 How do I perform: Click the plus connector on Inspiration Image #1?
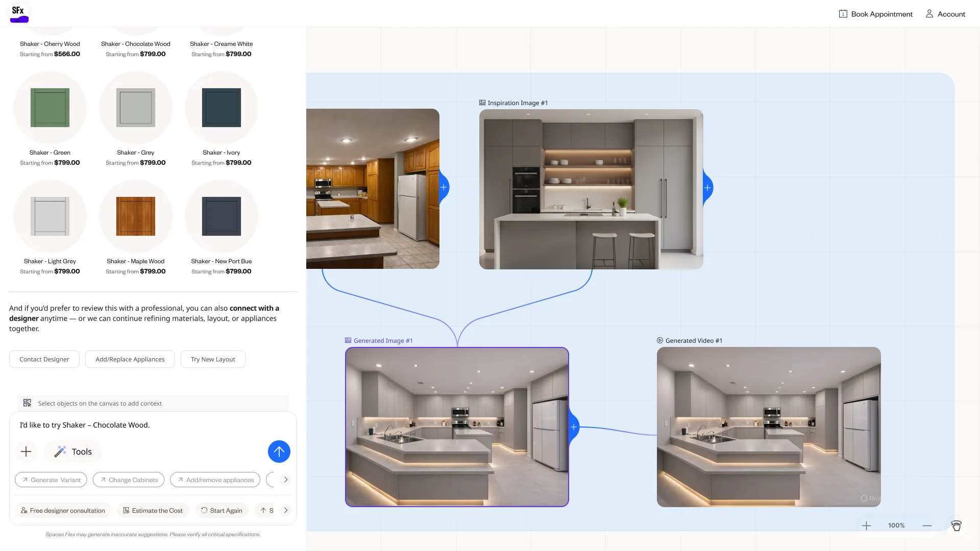tap(707, 188)
